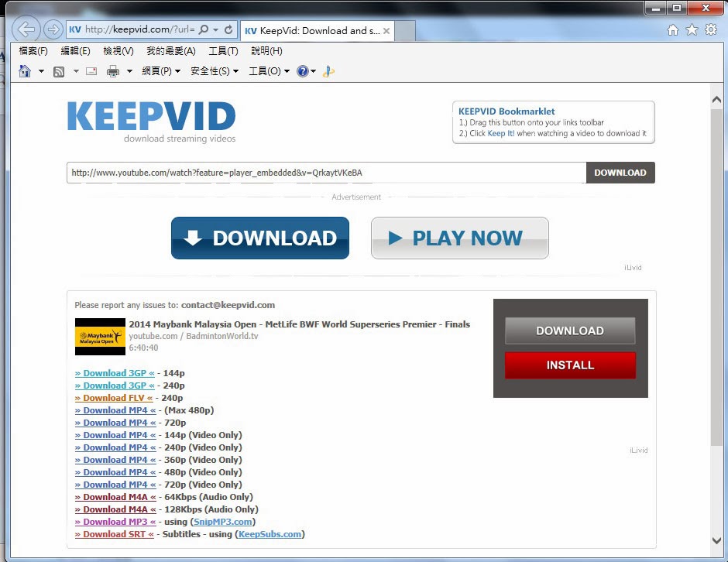Image resolution: width=728 pixels, height=562 pixels.
Task: Click the page scrollbar up arrow
Action: point(716,99)
